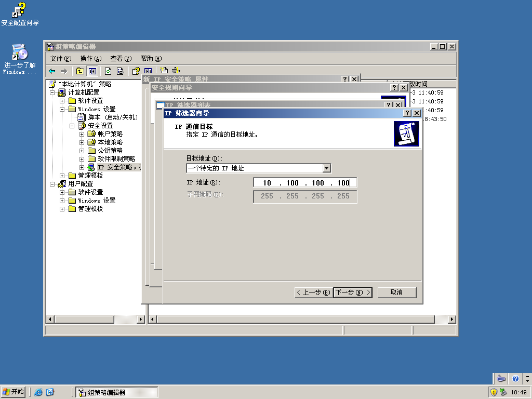This screenshot has width=532, height=399.
Task: Select the 管理模板 item under 用户配置
Action: (x=90, y=209)
